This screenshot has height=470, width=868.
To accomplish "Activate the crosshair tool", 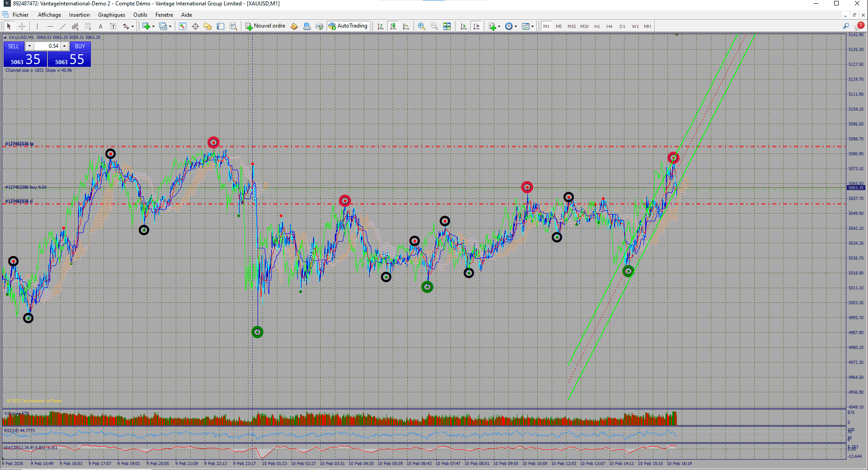I will [22, 26].
